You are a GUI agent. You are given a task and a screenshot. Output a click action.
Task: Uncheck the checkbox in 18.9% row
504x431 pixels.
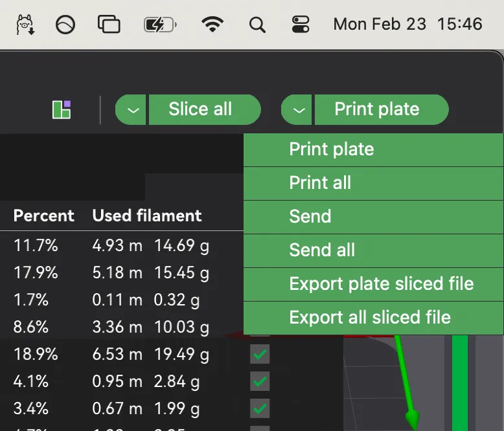coord(260,354)
